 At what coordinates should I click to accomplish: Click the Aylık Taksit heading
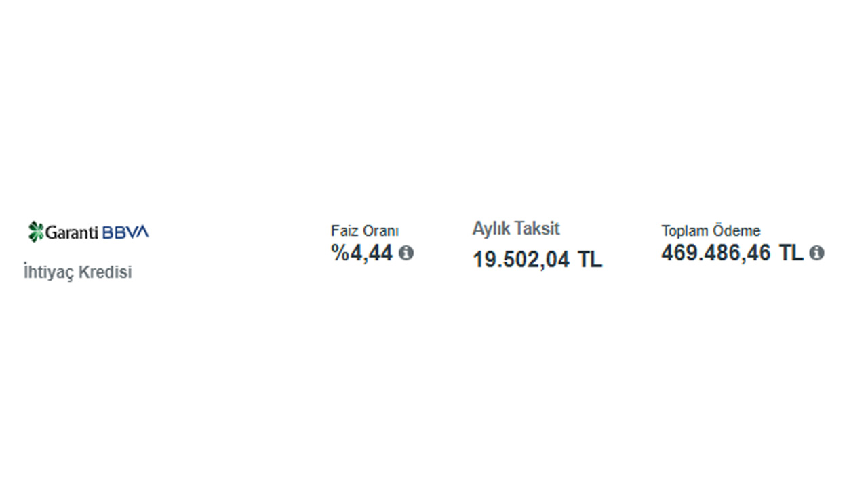(516, 228)
